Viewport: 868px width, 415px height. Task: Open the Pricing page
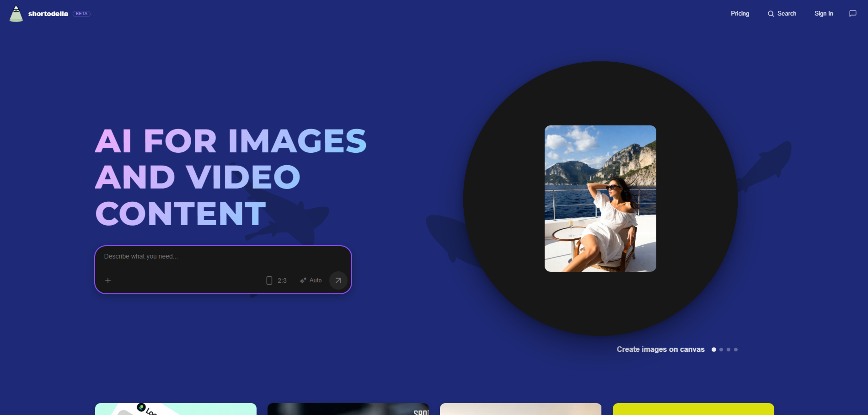[x=740, y=14]
